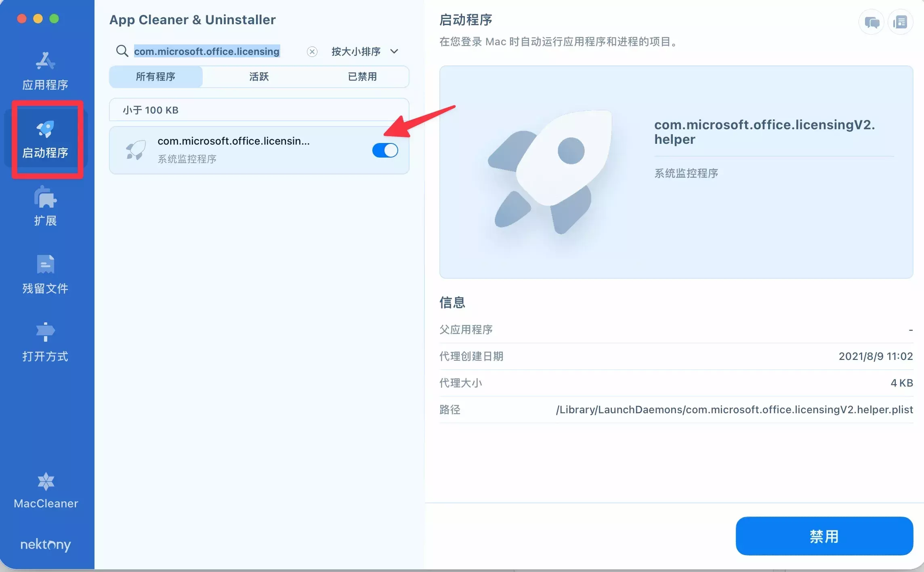Click the com.microsoft.office.licensing search field

pyautogui.click(x=207, y=52)
